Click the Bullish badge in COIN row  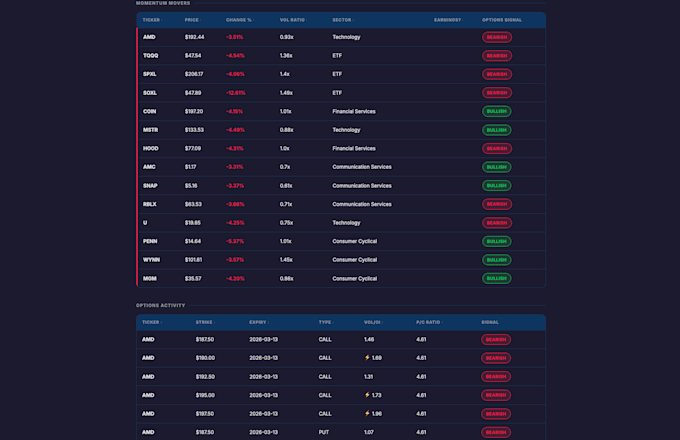pos(497,111)
